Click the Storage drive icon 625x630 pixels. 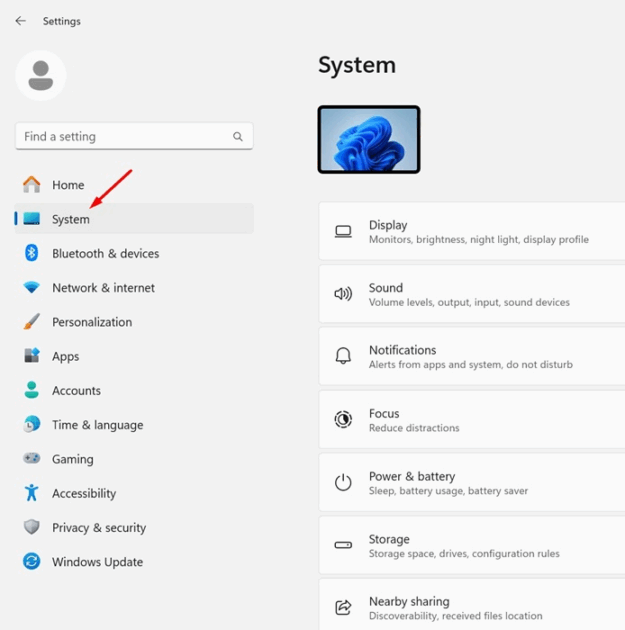[343, 545]
